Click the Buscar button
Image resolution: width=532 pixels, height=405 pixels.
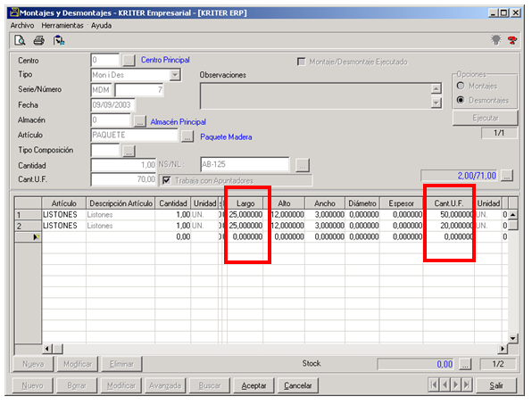[210, 385]
